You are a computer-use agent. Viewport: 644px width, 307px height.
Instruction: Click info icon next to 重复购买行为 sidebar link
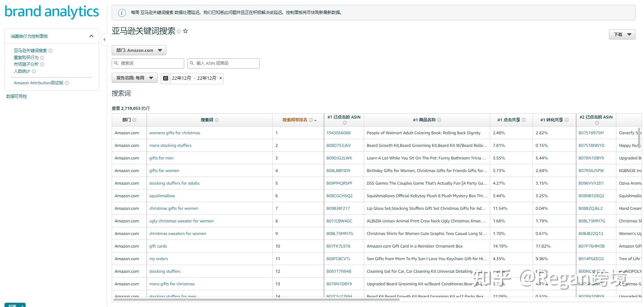(42, 58)
